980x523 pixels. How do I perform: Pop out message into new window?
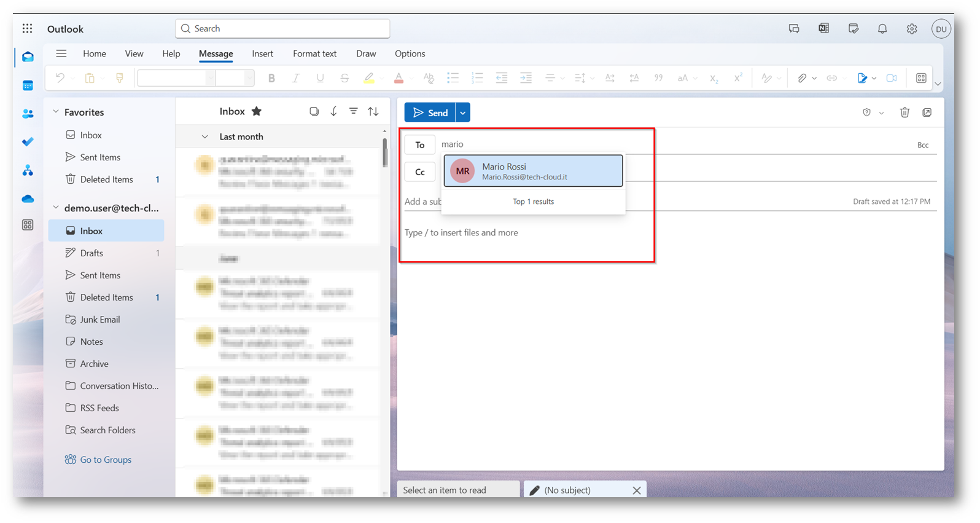coord(927,112)
